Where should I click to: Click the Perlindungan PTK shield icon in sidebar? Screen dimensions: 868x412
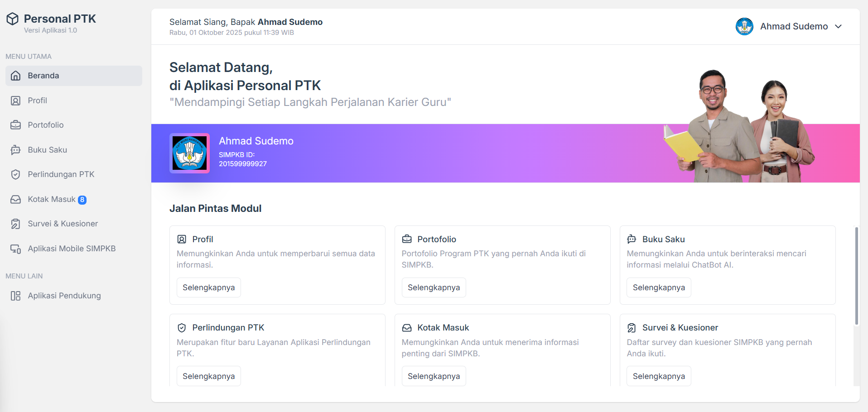16,174
